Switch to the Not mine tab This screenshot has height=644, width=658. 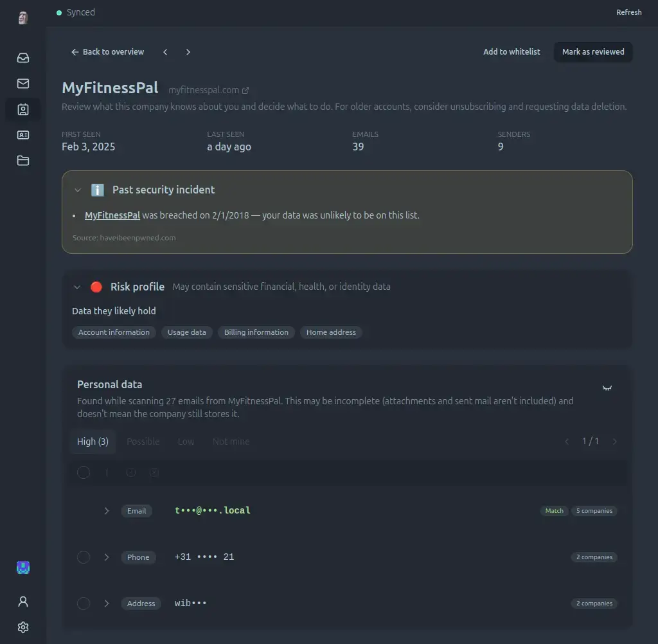click(x=231, y=442)
